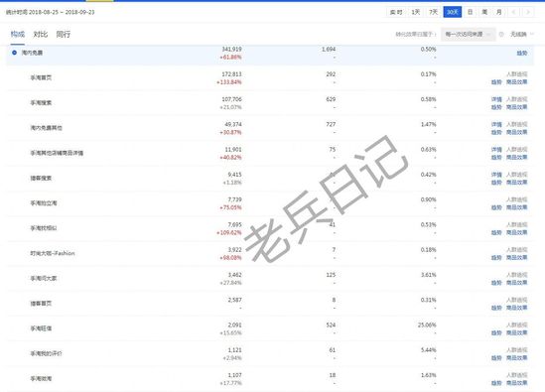Open 趋势 link for 手淘微淘 row
The image size is (545, 392).
tap(496, 383)
